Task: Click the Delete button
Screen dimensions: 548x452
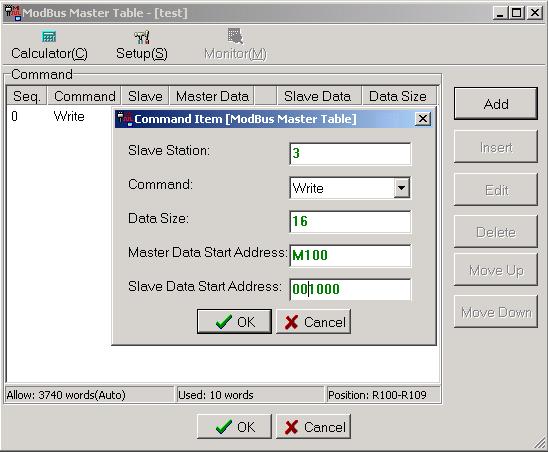Action: click(x=496, y=232)
